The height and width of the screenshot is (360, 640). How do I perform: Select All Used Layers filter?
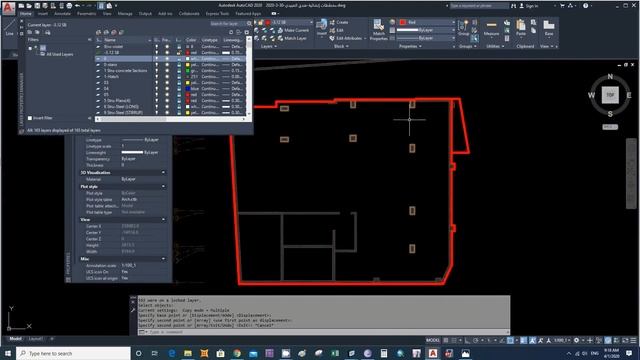point(60,54)
